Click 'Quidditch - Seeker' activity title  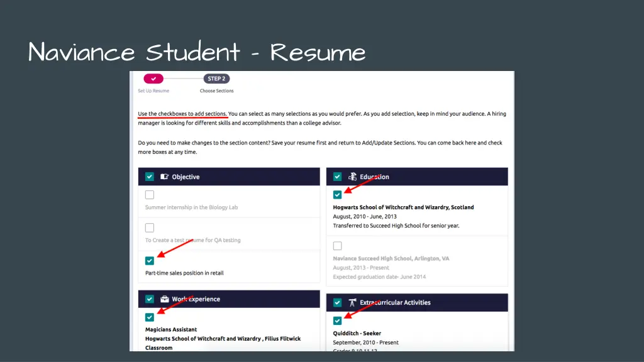[357, 333]
